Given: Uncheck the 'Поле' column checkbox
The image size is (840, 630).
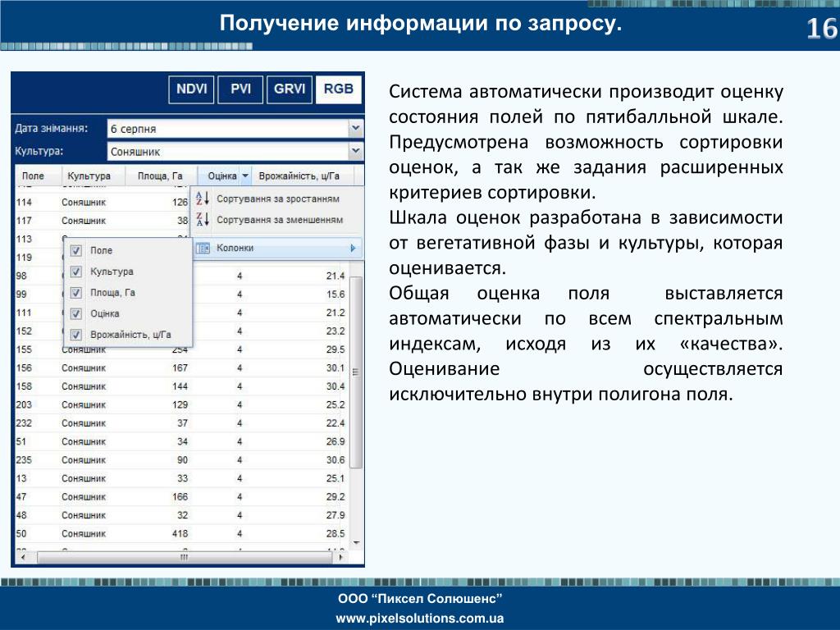Looking at the screenshot, I should point(76,250).
